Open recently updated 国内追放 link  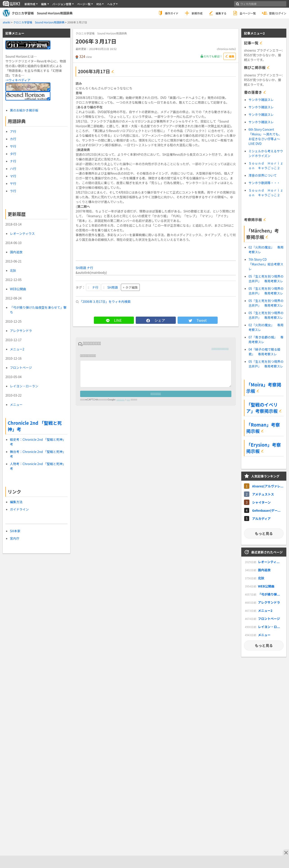click(x=264, y=570)
